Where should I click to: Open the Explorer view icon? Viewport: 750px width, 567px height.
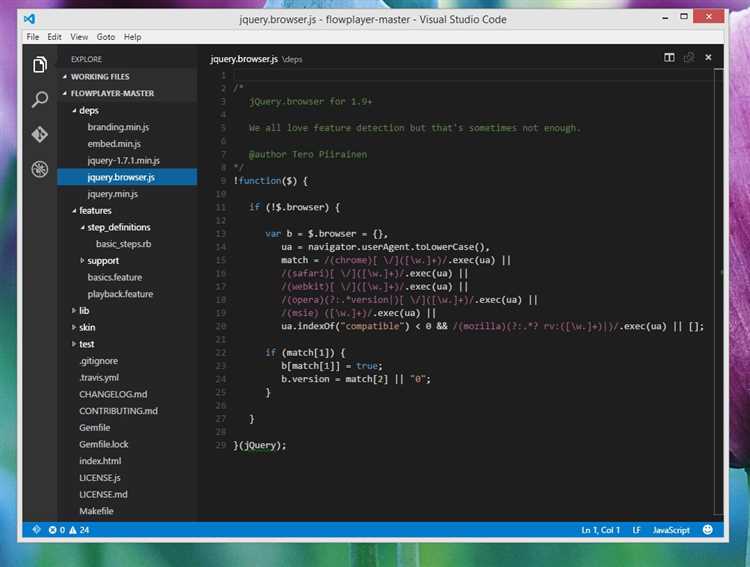pos(40,65)
